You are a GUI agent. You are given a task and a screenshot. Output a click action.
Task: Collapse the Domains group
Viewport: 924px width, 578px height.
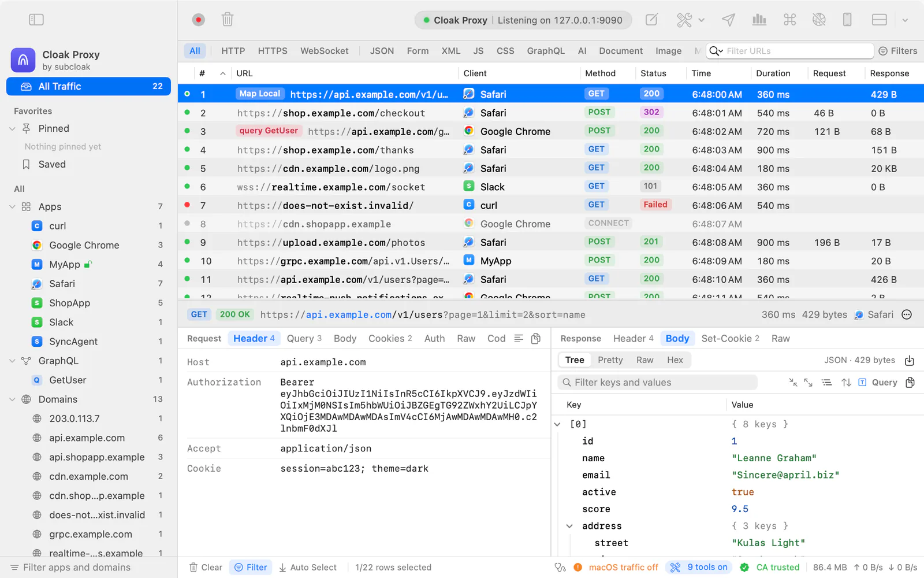(12, 399)
